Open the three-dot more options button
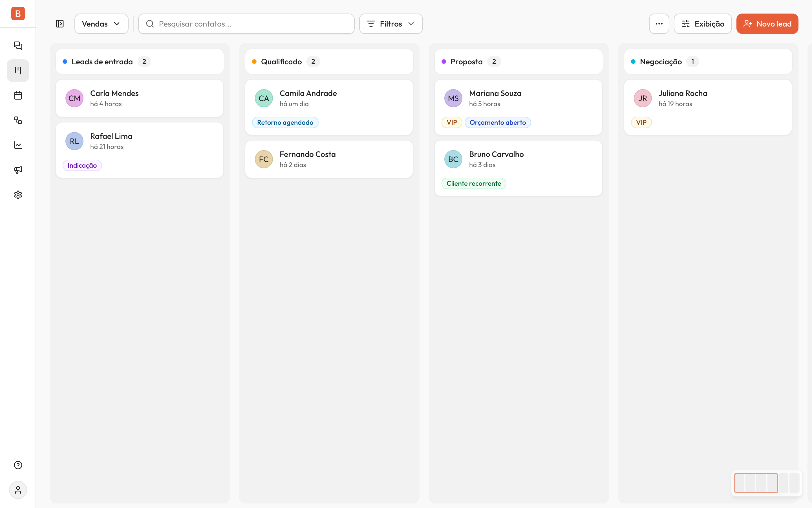This screenshot has width=812, height=508. coord(659,24)
